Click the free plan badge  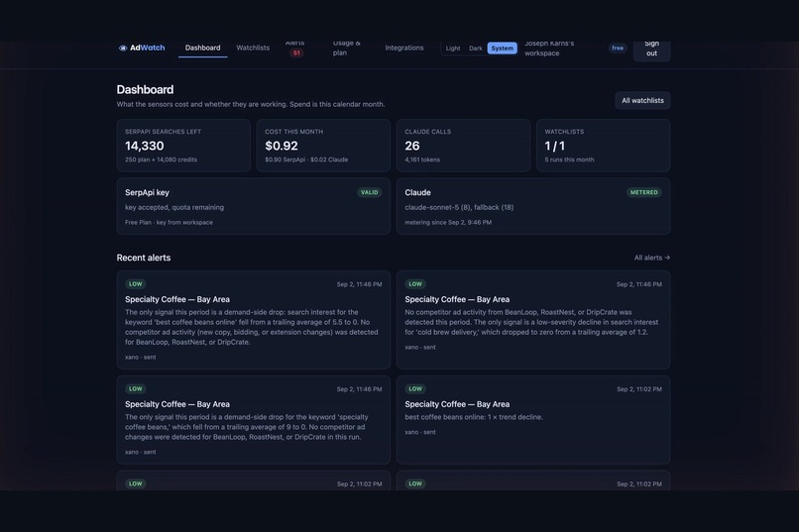[x=618, y=48]
